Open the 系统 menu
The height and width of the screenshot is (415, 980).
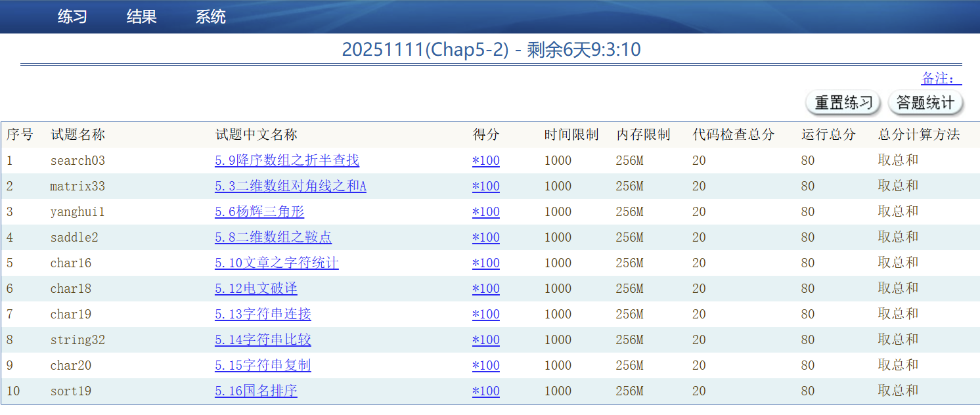click(210, 17)
